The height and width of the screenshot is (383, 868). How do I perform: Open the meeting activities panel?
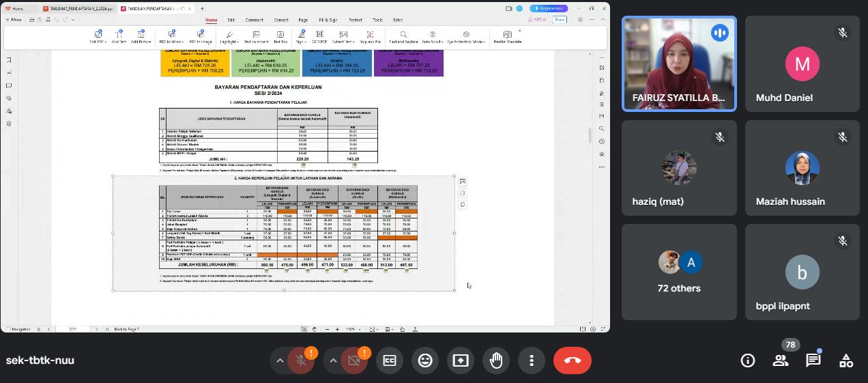pyautogui.click(x=846, y=360)
